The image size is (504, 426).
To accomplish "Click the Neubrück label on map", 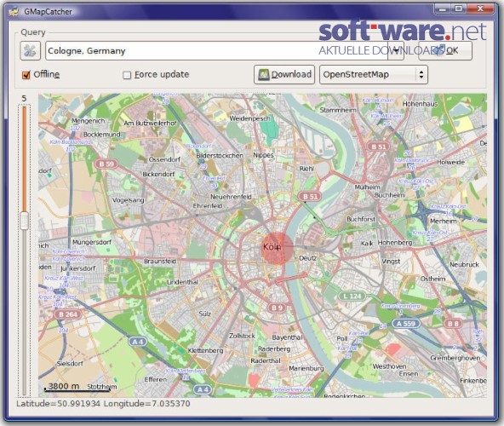I will click(464, 264).
